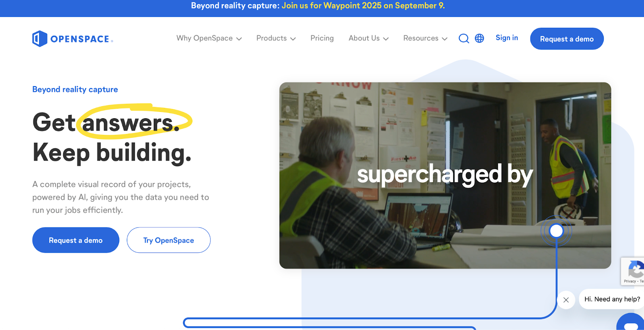The image size is (644, 330).
Task: Click the hero video thumbnail
Action: (445, 175)
